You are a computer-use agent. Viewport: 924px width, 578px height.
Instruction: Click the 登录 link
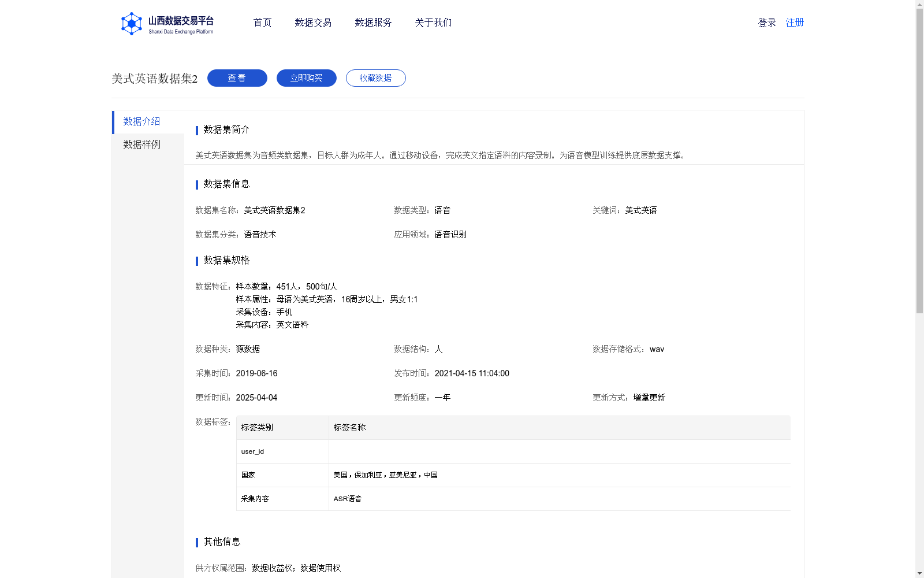click(767, 23)
